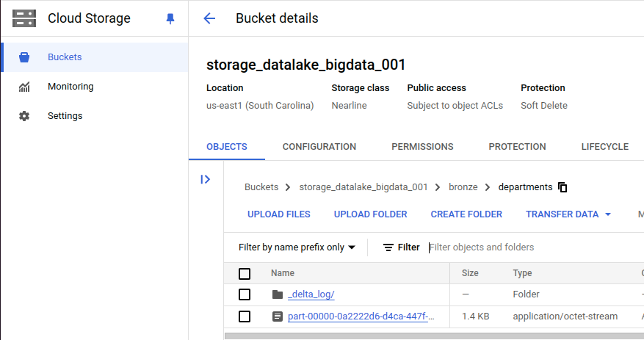
Task: Click the 'Cloud Storage' product title
Action: pos(89,18)
